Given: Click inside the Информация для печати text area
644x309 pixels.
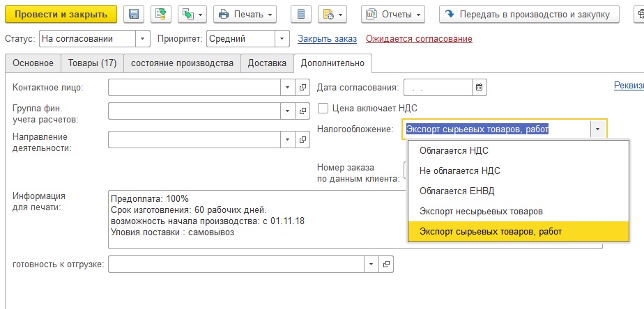Looking at the screenshot, I should tap(254, 219).
